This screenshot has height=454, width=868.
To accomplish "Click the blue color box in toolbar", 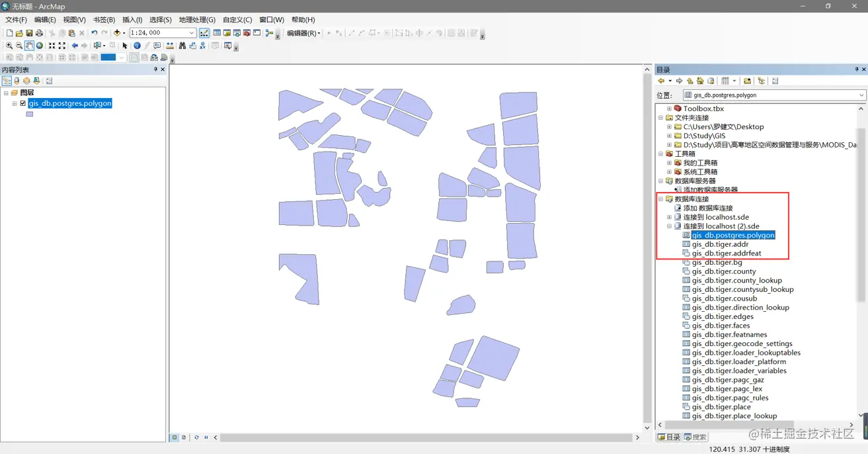I will [108, 58].
